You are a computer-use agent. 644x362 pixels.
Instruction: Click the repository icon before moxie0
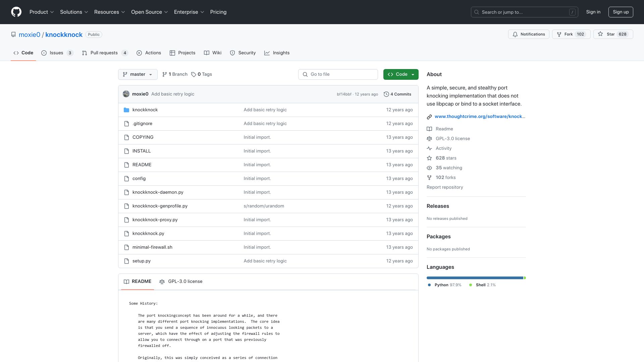pyautogui.click(x=13, y=35)
